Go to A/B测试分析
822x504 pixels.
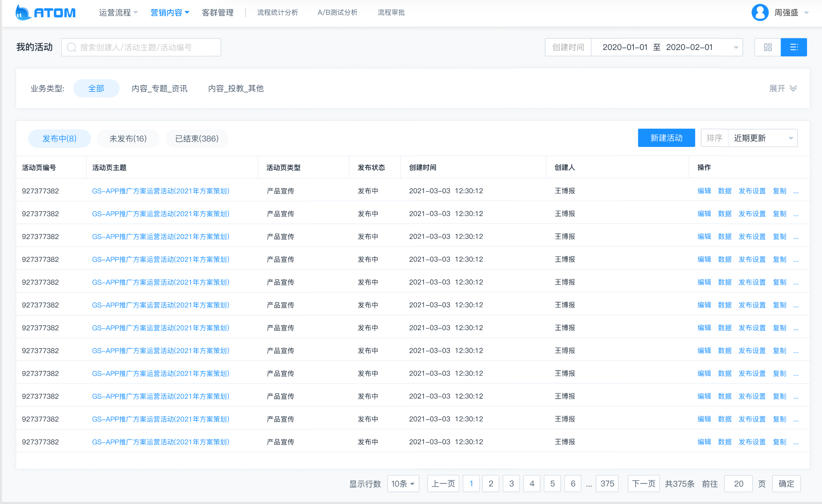click(337, 12)
